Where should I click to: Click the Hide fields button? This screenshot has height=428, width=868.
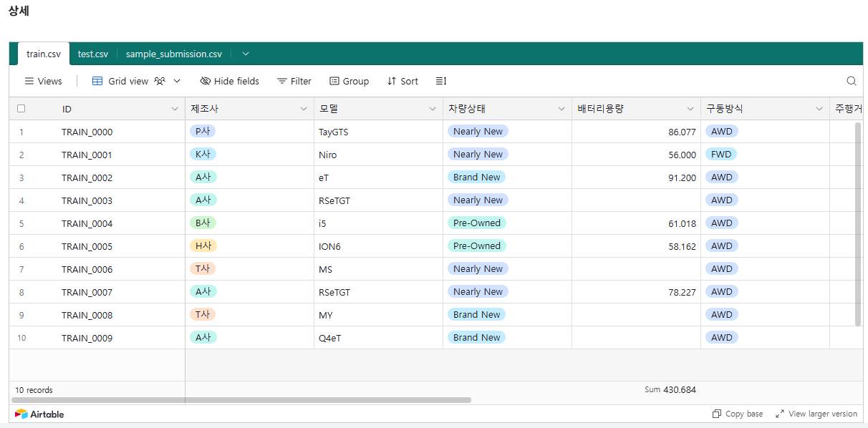coord(229,81)
